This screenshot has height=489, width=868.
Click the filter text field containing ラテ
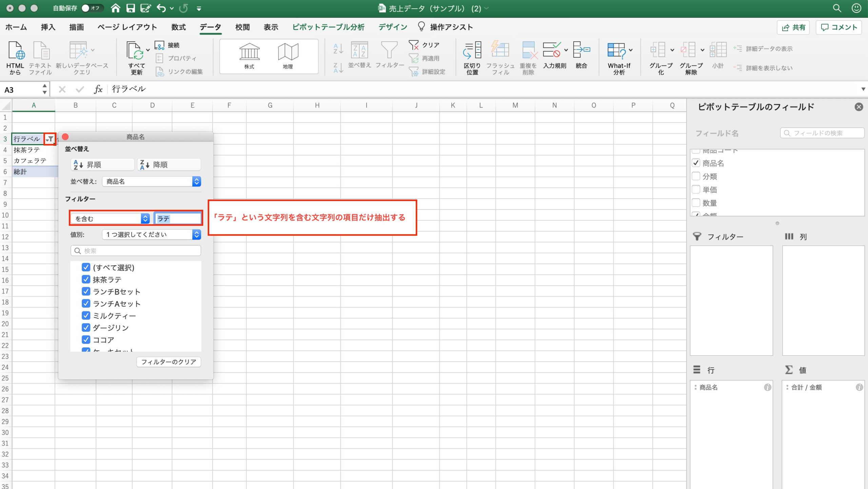coord(178,219)
